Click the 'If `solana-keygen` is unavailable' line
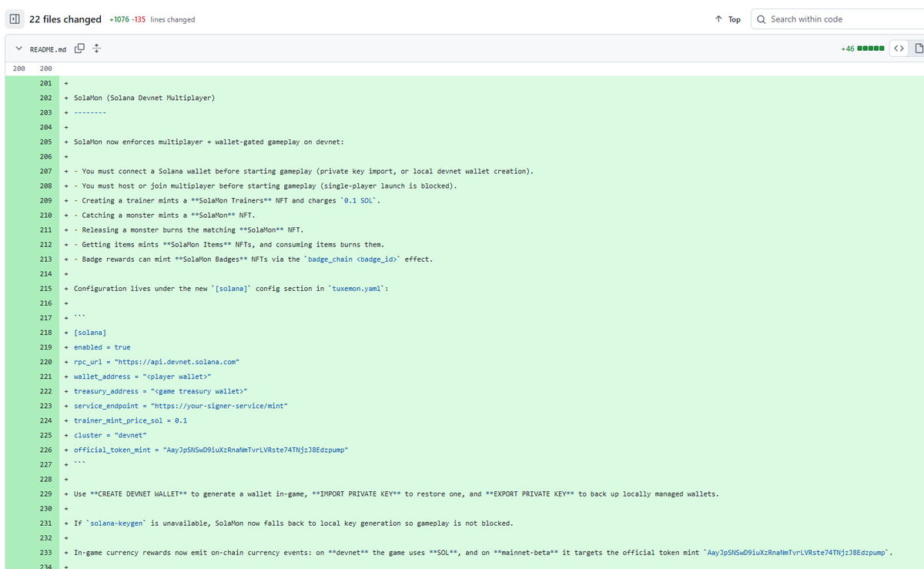 [x=293, y=523]
